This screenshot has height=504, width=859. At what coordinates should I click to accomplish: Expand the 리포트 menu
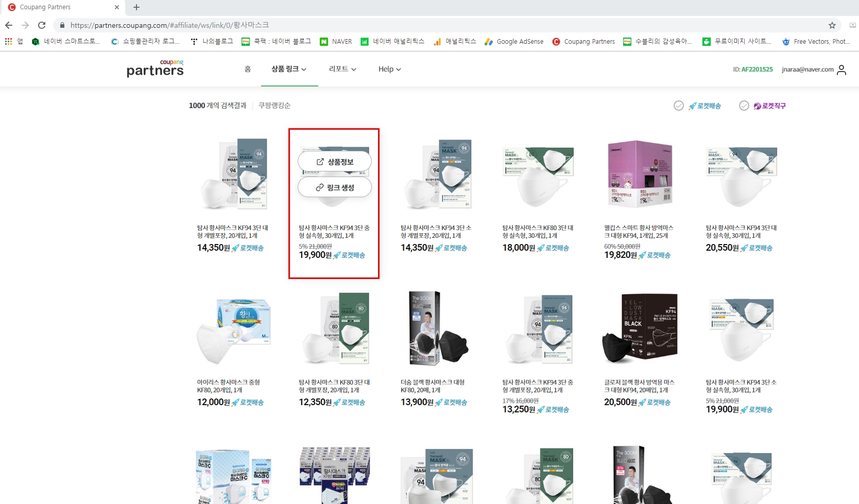pos(342,69)
